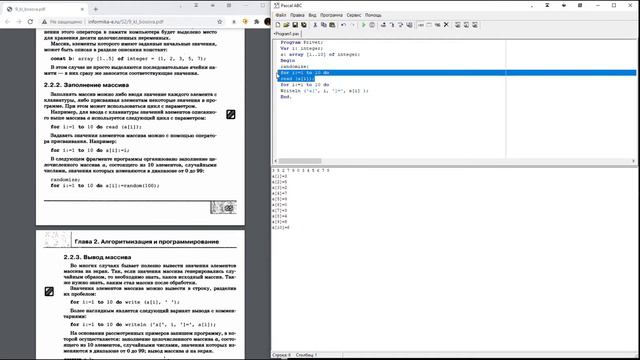
Task: Open the Файл menu
Action: [x=281, y=15]
